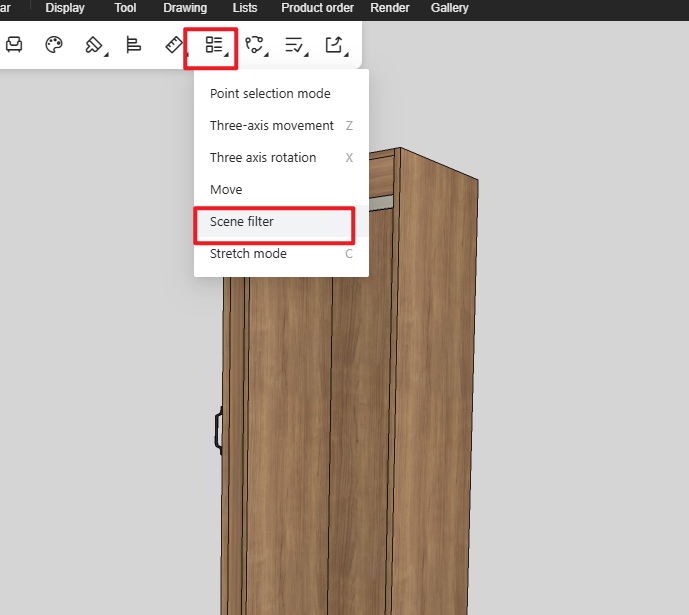Open the Display menu

pos(65,8)
